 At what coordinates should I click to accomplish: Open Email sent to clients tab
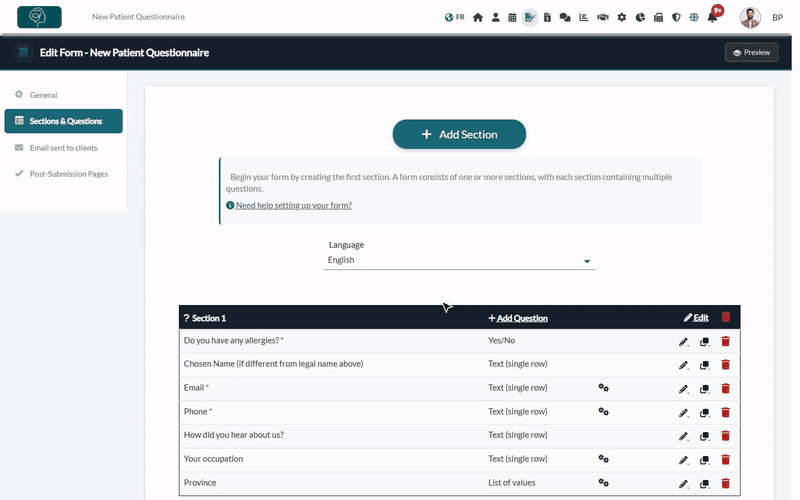(x=63, y=148)
